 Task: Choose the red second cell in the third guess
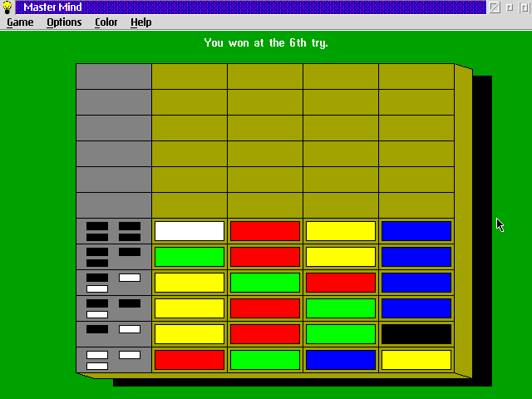pos(265,308)
